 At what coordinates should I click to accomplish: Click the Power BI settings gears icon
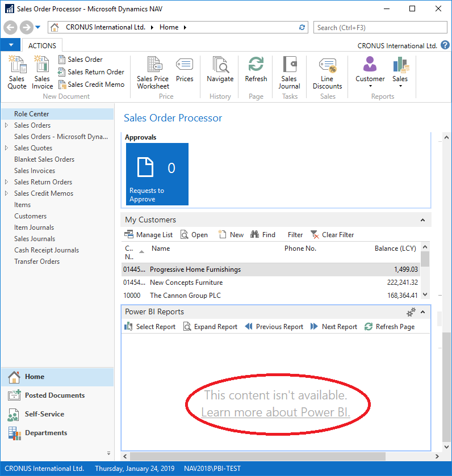[x=411, y=312]
